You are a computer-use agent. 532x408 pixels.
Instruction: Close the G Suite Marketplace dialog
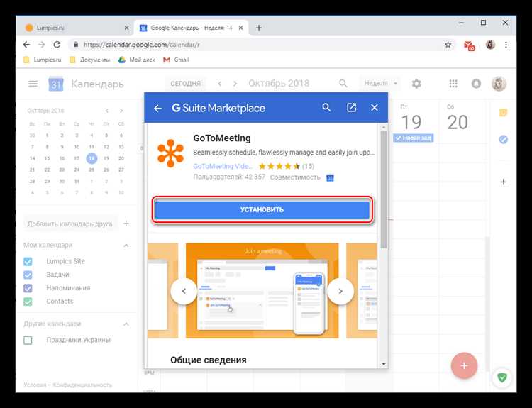[x=375, y=108]
